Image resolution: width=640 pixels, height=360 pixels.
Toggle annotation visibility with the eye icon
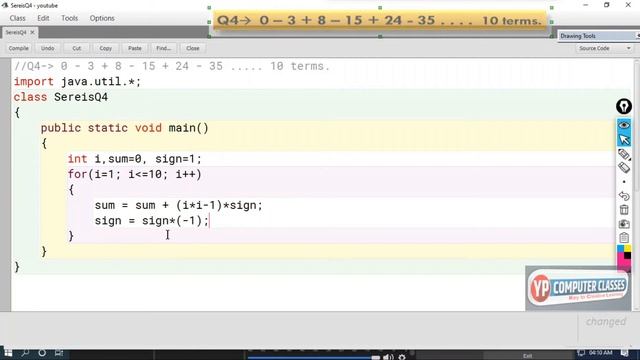click(624, 125)
